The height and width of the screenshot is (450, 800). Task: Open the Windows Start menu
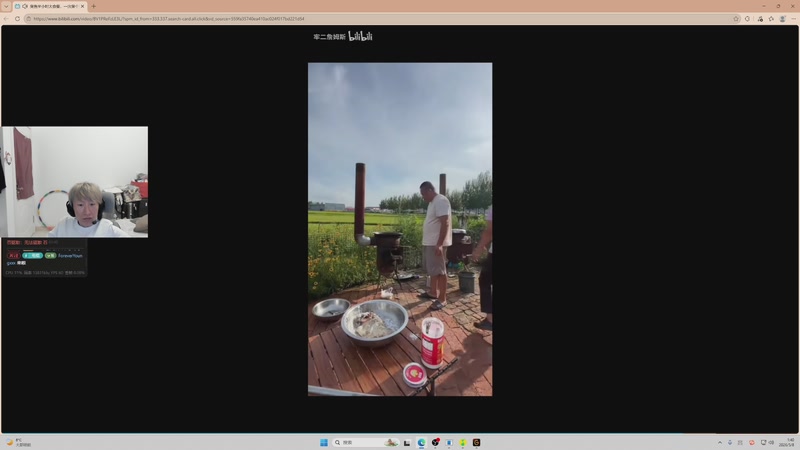(323, 442)
